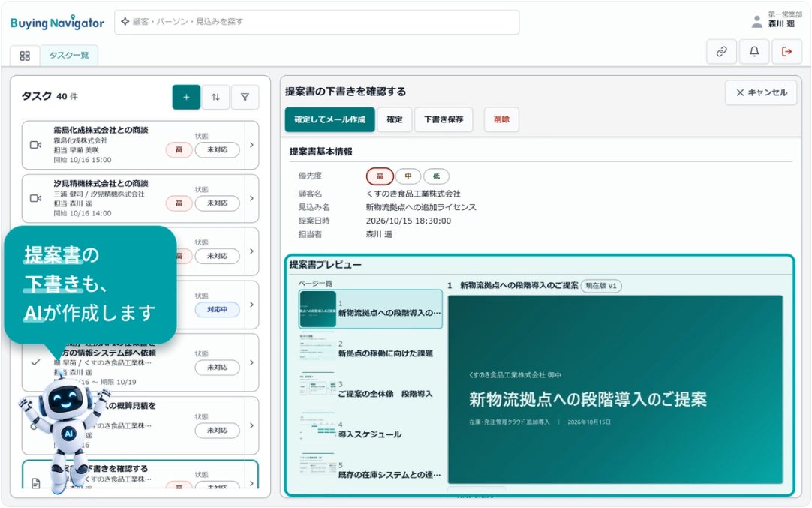Click the 新物流拠点への追加ライセンス value
The width and height of the screenshot is (812, 508).
tap(421, 207)
